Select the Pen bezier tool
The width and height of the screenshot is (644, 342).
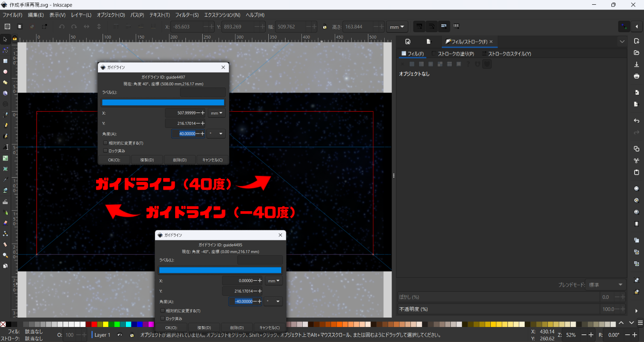[5, 115]
